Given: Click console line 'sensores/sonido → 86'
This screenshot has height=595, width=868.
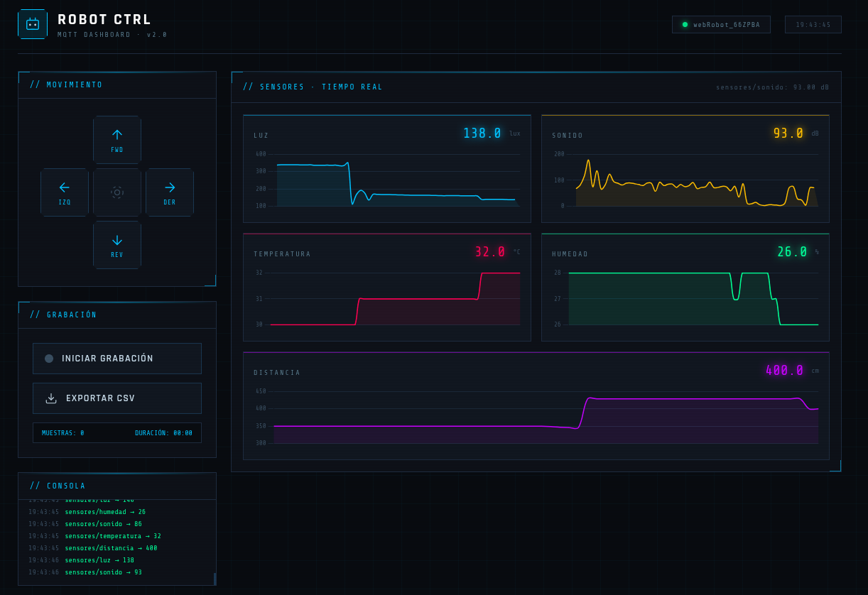Looking at the screenshot, I should (x=103, y=524).
